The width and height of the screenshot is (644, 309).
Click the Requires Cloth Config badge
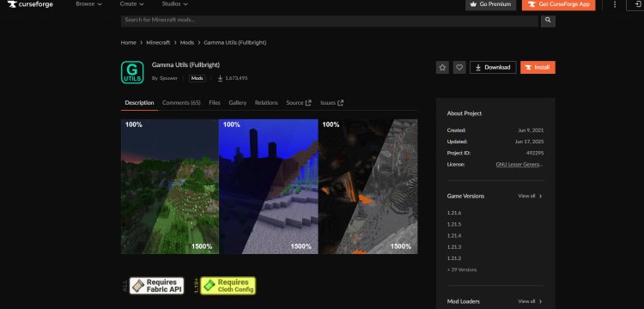click(x=228, y=286)
